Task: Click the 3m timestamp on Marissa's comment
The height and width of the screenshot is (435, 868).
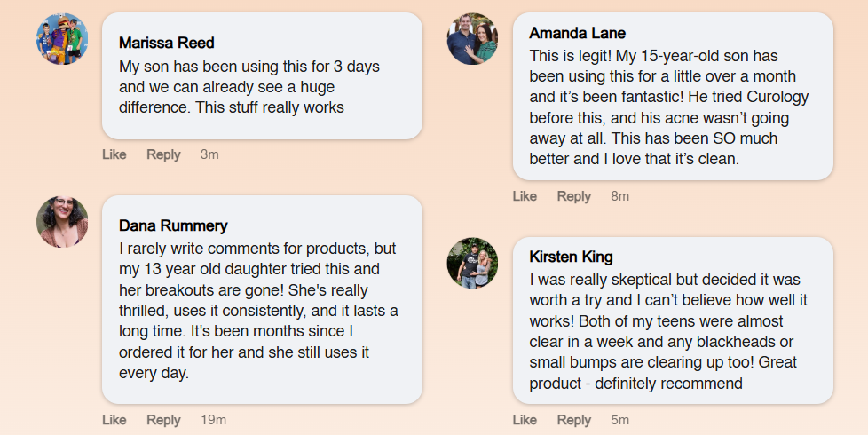Action: [209, 154]
